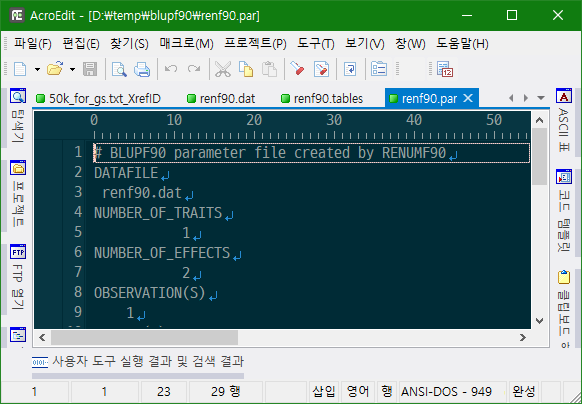Open 사용자 도구 실행 결과 및 검색 결과 panel
582x404 pixels.
click(x=138, y=362)
